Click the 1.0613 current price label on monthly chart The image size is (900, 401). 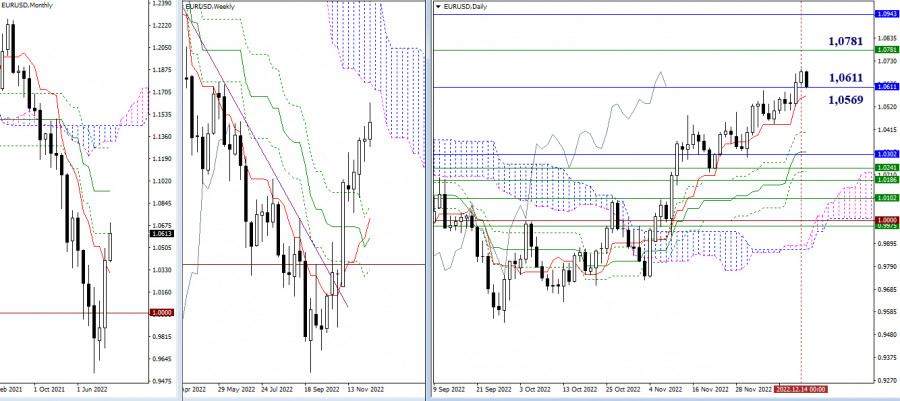pyautogui.click(x=162, y=233)
